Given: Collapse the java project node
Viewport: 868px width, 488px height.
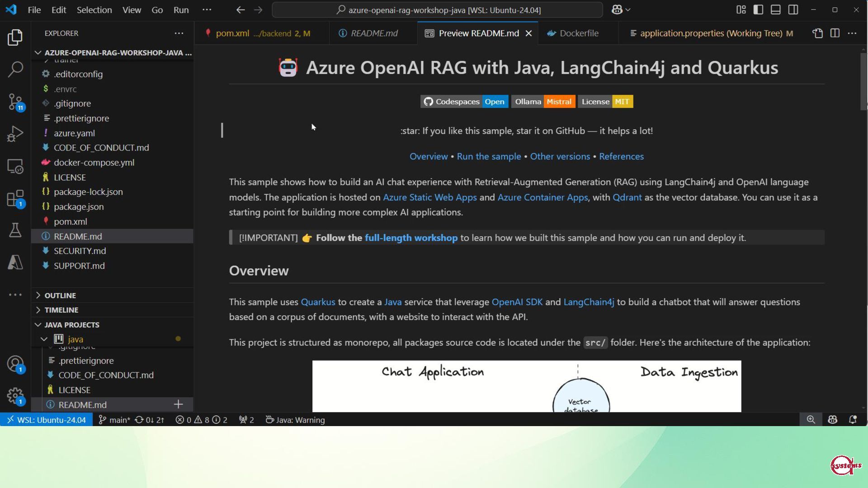Looking at the screenshot, I should coord(44,339).
